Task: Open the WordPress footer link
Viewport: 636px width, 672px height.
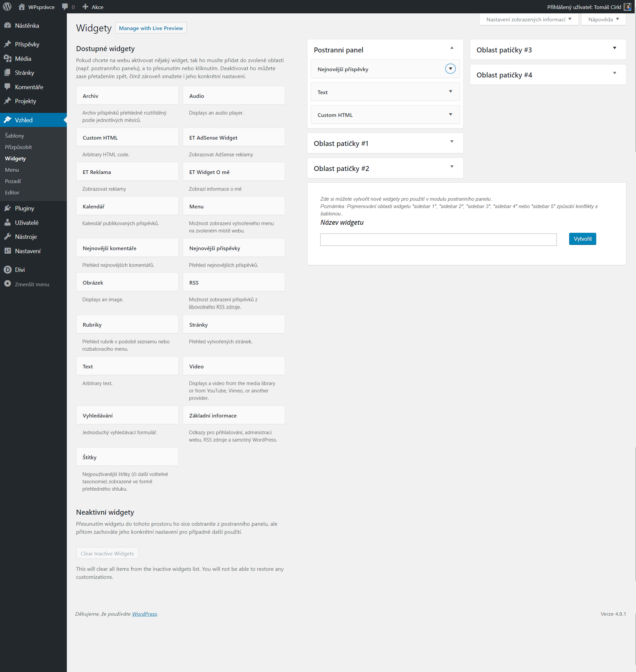Action: click(x=144, y=614)
